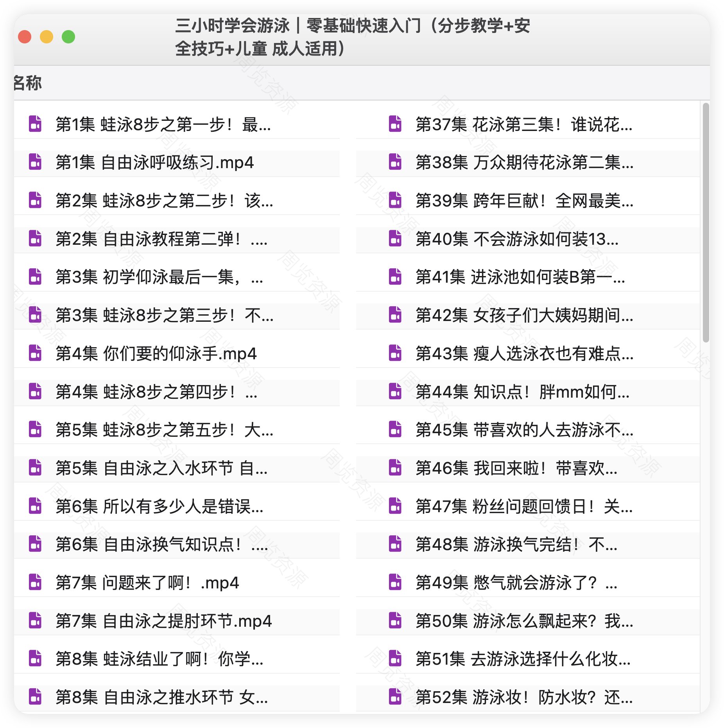Click the vertical scrollbar thumb on the right
Image resolution: width=724 pixels, height=728 pixels.
tap(705, 223)
